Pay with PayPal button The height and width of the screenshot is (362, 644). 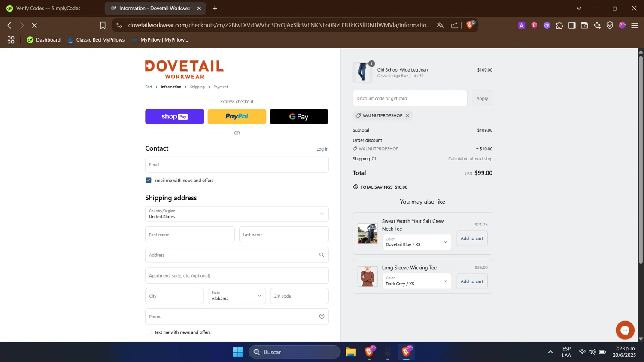237,117
